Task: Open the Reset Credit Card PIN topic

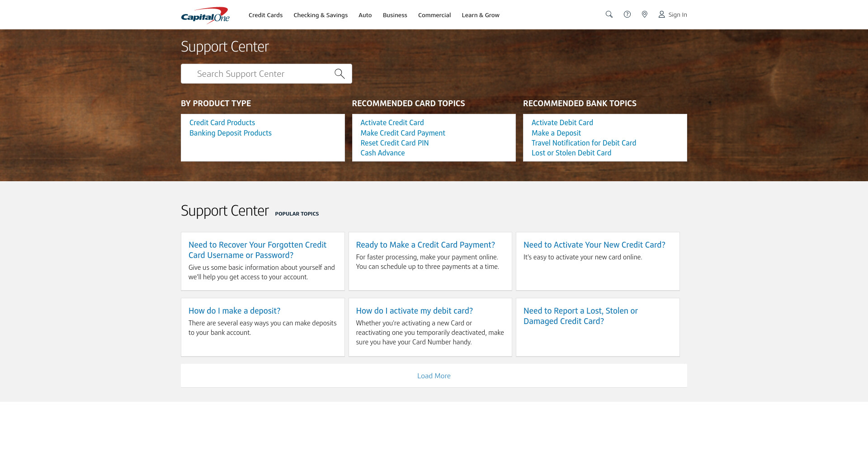Action: click(x=394, y=143)
